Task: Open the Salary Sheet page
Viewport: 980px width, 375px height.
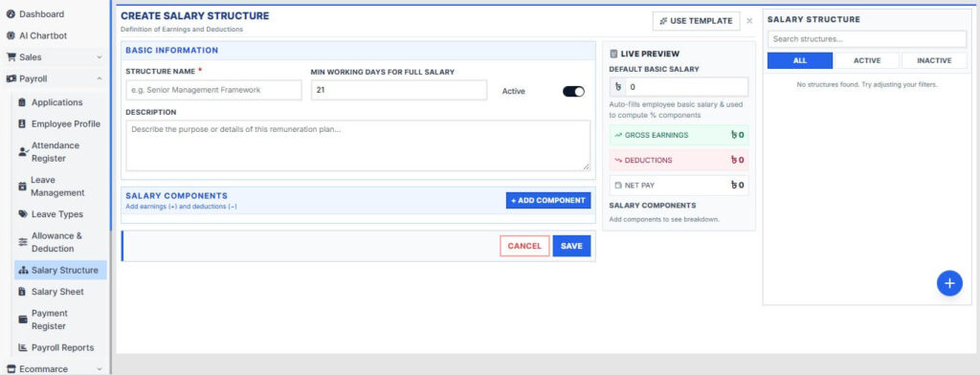Action: click(x=60, y=292)
